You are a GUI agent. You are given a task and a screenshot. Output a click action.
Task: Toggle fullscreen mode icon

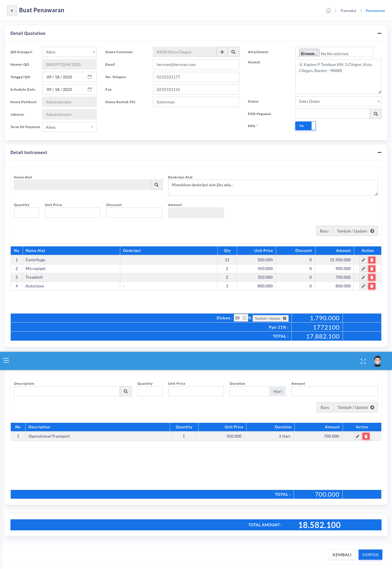click(363, 361)
